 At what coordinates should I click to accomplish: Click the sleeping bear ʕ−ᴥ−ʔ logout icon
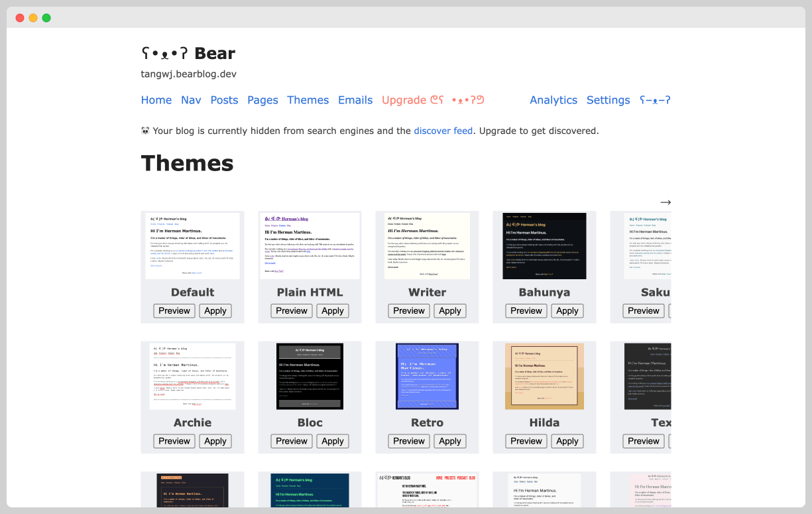656,100
